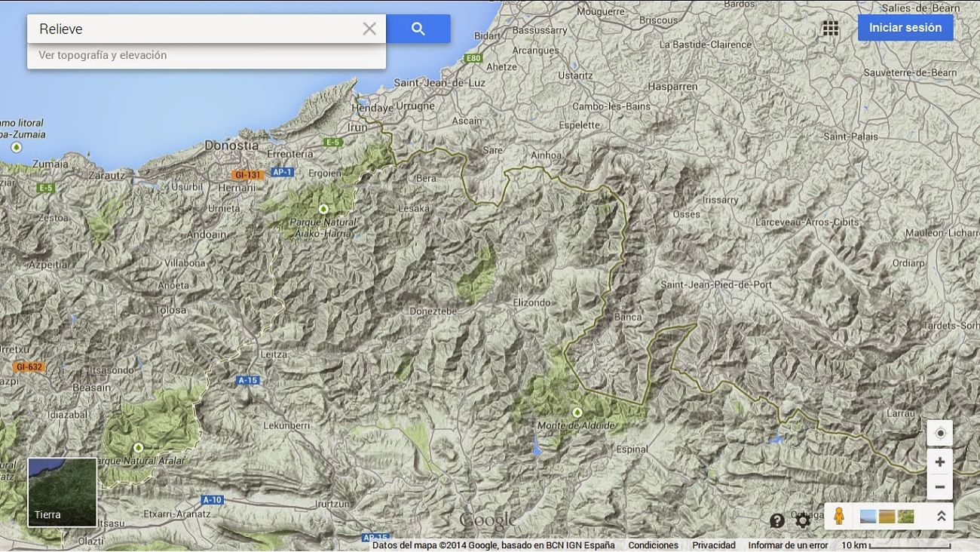Click the Donostia city label
This screenshot has width=980, height=552.
[231, 145]
